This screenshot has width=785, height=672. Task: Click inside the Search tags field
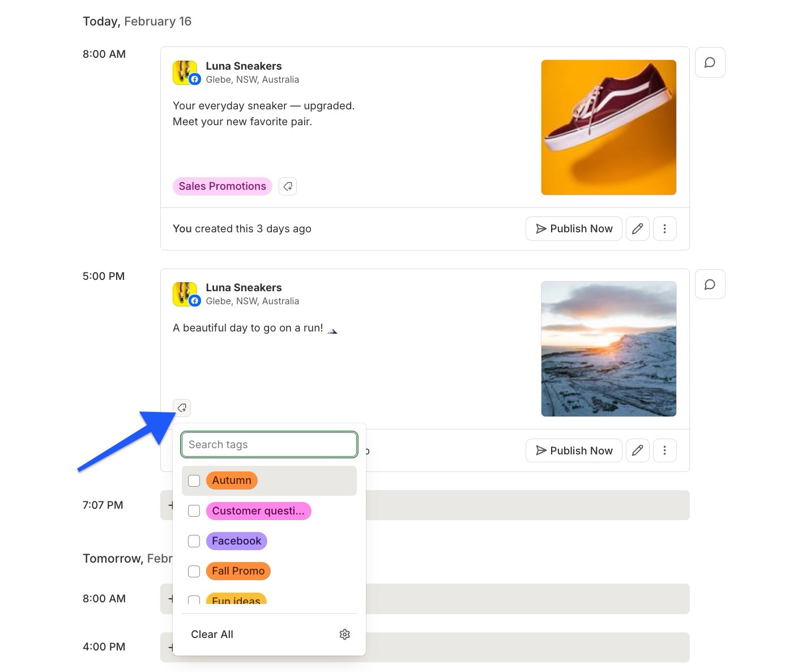tap(269, 444)
